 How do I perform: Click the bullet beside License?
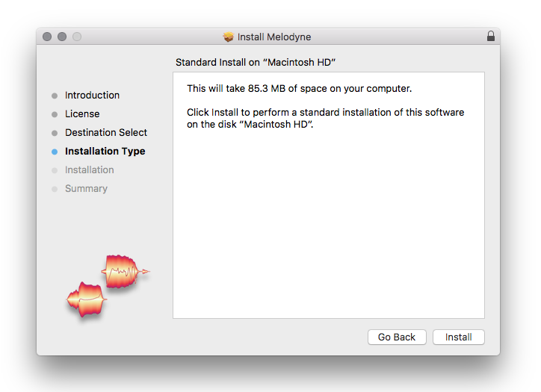[x=55, y=114]
